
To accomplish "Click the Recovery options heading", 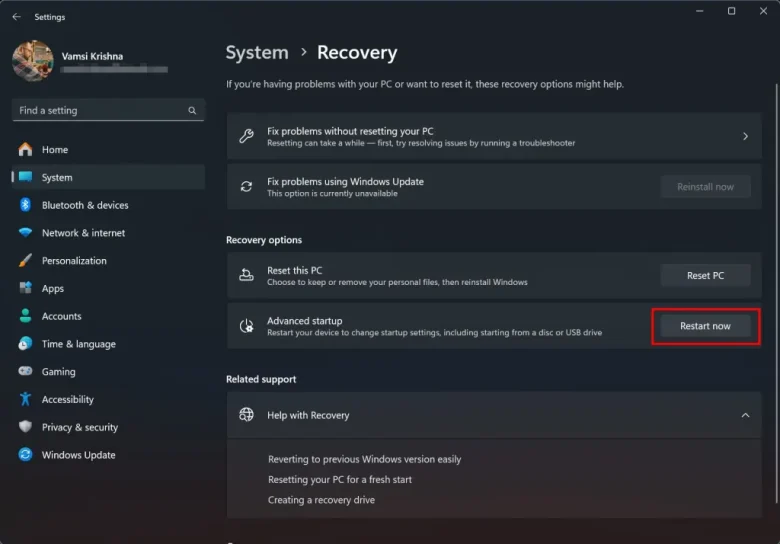I will [264, 240].
